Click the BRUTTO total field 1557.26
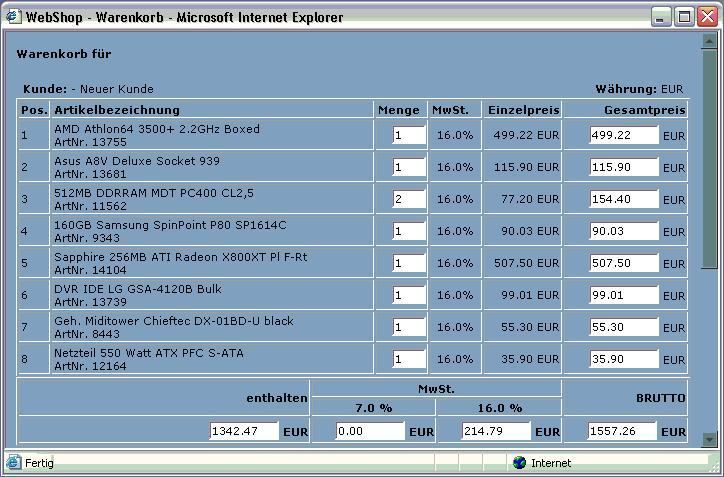The height and width of the screenshot is (477, 724). pos(622,431)
